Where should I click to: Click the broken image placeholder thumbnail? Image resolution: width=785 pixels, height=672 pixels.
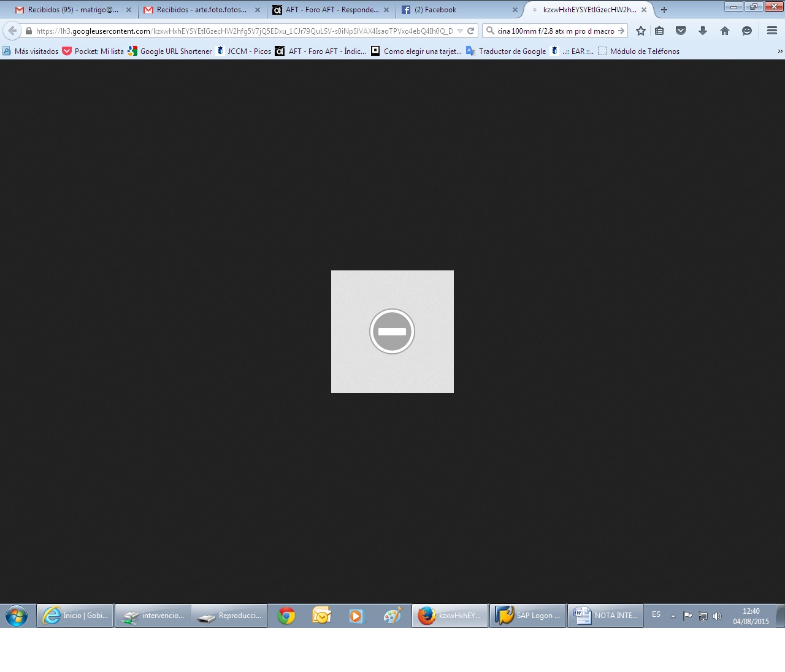(x=392, y=332)
